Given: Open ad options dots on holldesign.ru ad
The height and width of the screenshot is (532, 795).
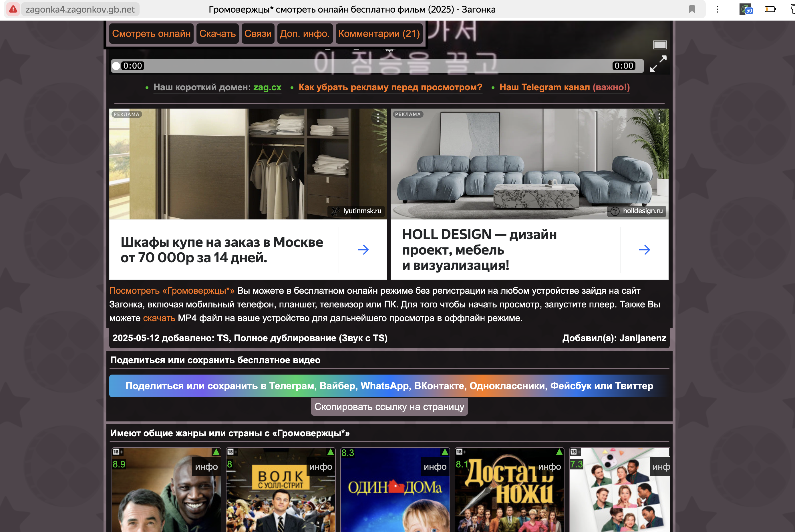Looking at the screenshot, I should coord(659,117).
